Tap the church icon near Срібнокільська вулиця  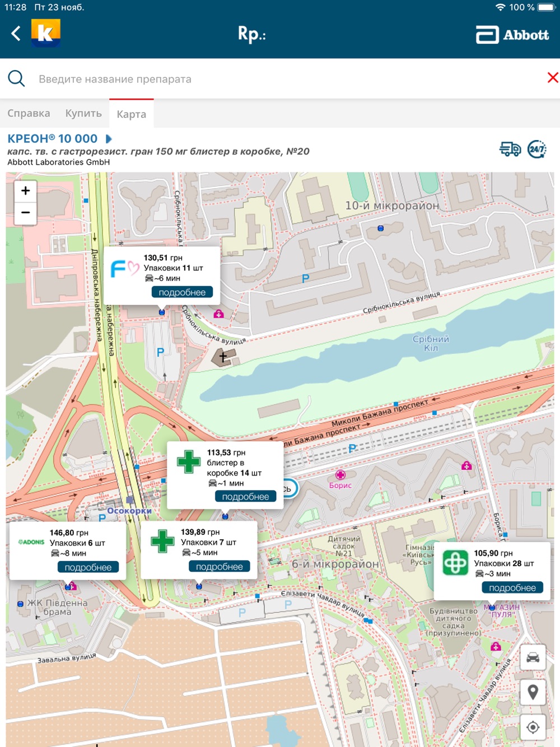pos(223,357)
